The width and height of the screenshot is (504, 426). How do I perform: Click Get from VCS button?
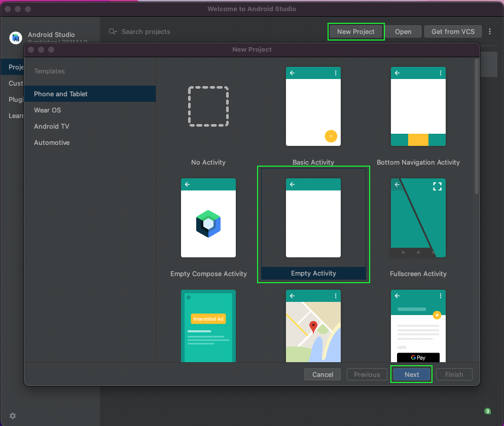click(453, 31)
